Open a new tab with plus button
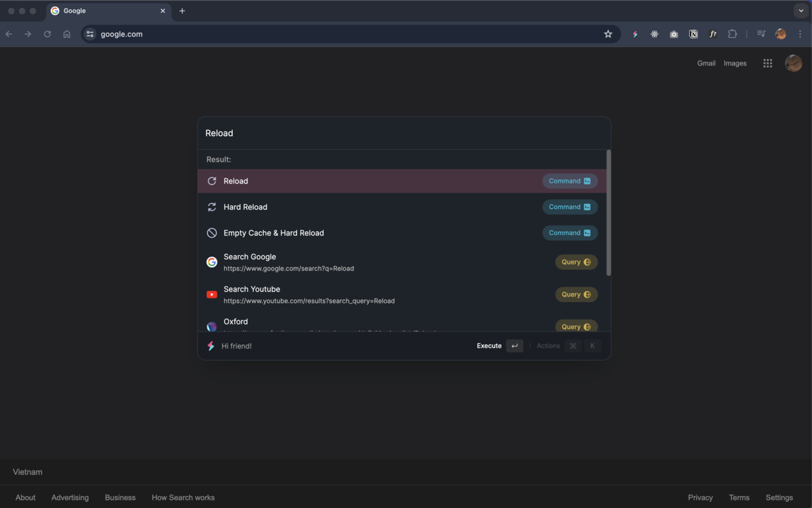 point(182,11)
